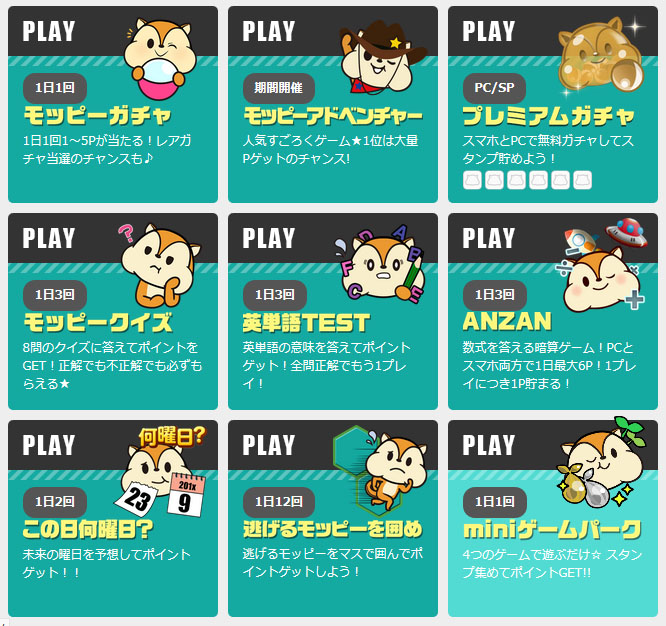Click PLAY on the 逃げるモッピーを囲め card
The height and width of the screenshot is (626, 666).
(x=268, y=445)
